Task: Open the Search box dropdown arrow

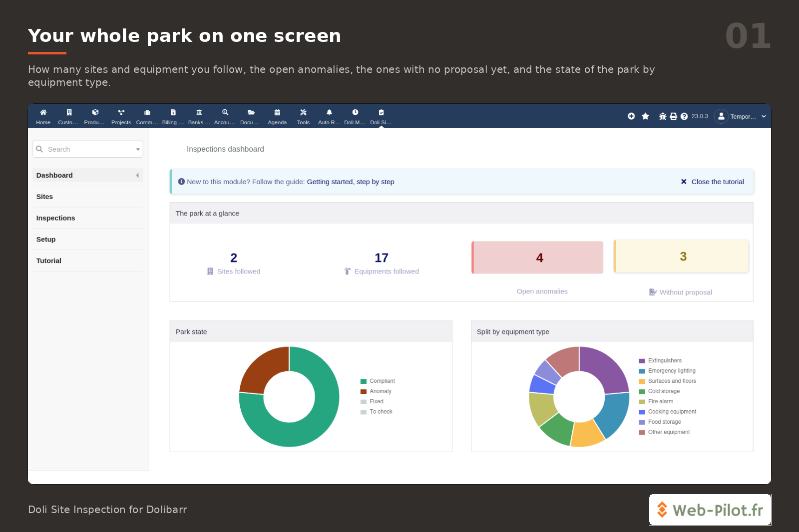Action: tap(138, 149)
